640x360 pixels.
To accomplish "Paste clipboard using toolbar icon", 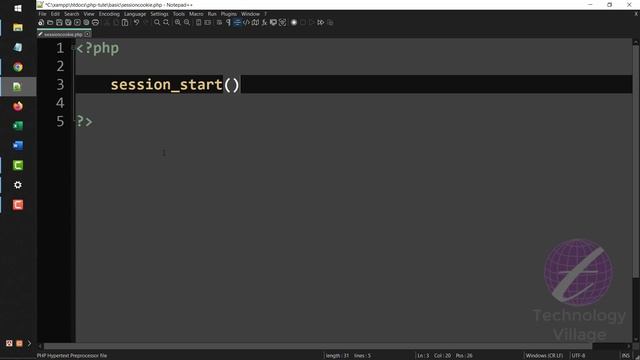I will tap(125, 22).
